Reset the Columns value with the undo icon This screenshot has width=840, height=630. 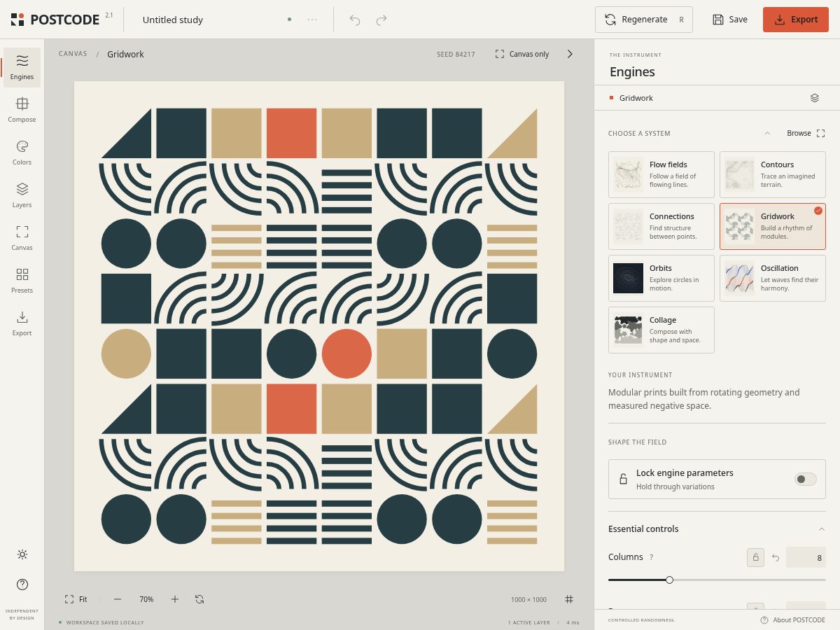pyautogui.click(x=776, y=557)
